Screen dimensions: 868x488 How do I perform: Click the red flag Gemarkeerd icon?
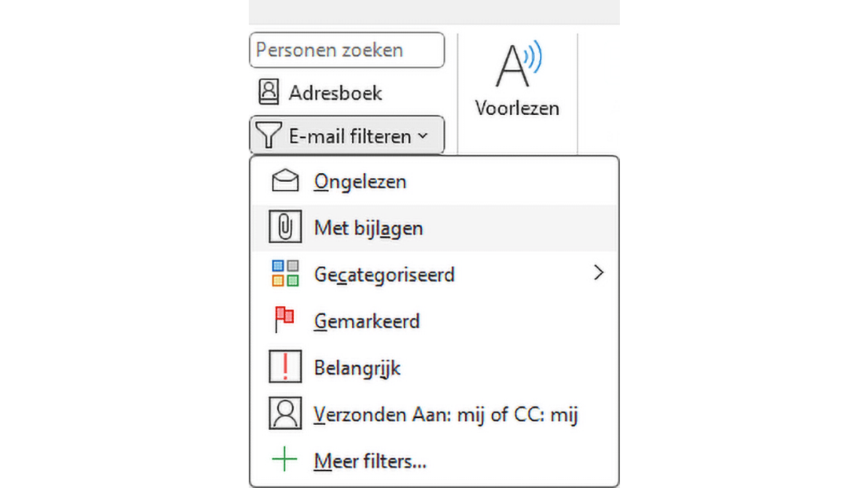pyautogui.click(x=284, y=320)
